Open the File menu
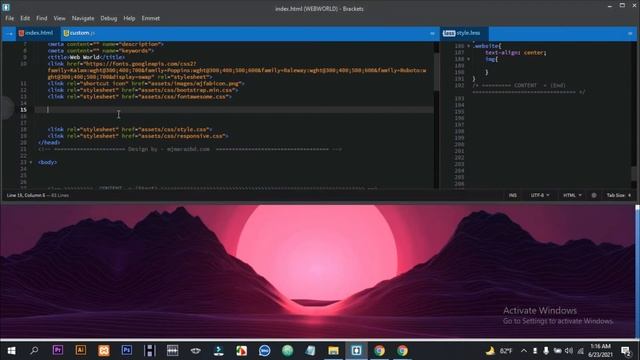 click(9, 18)
